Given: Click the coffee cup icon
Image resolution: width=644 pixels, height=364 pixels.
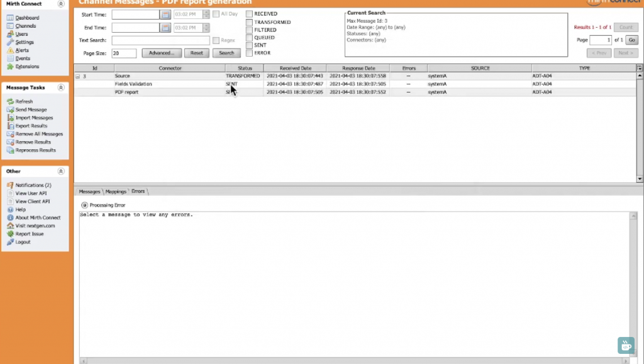Looking at the screenshot, I should (x=626, y=345).
